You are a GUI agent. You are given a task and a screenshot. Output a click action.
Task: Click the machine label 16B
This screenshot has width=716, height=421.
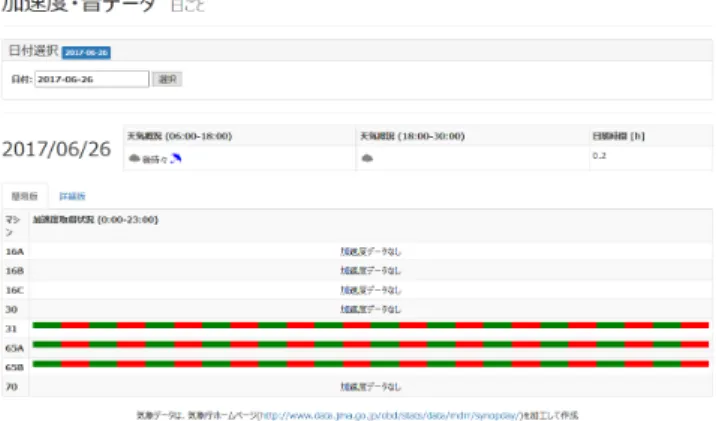(14, 271)
